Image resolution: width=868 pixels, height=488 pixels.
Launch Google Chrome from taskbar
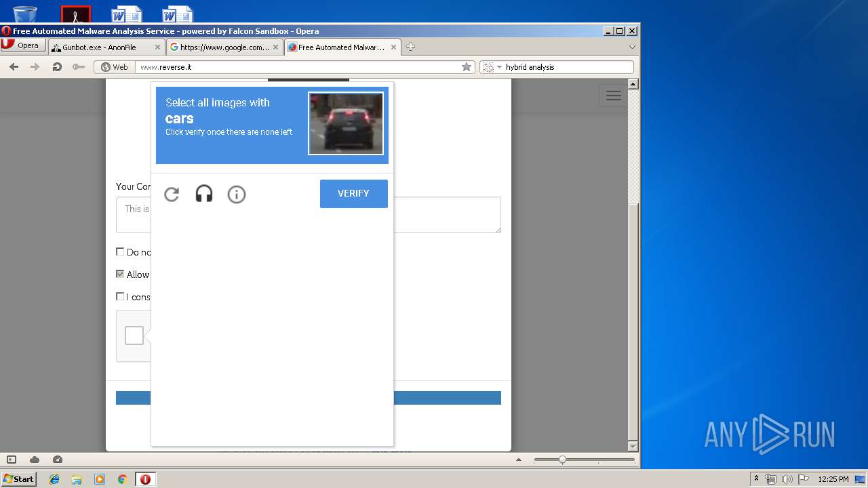[123, 479]
